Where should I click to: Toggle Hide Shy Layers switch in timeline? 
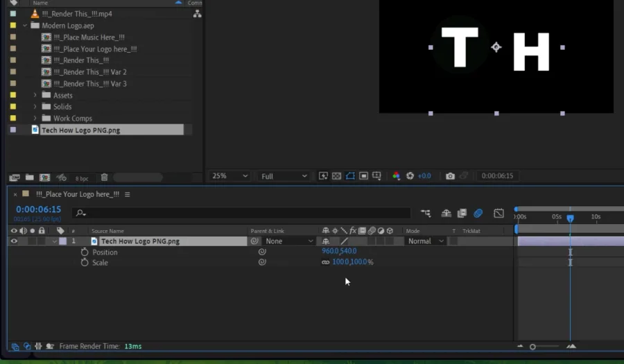[x=446, y=214]
